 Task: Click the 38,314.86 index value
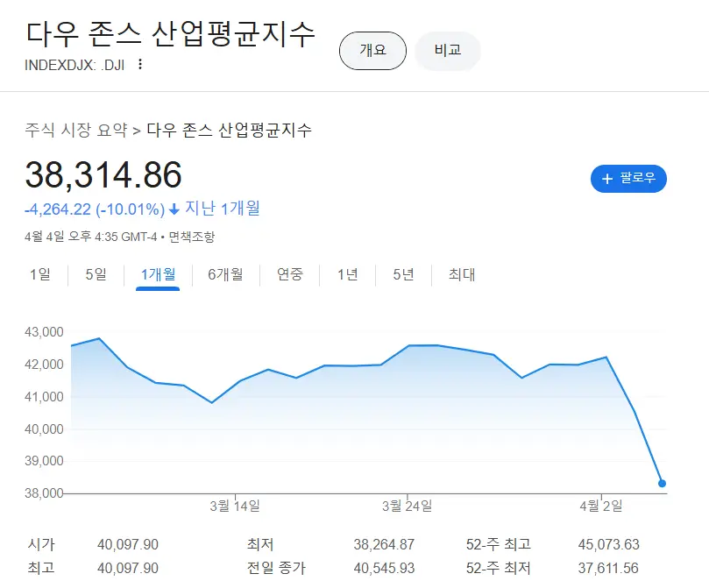(x=103, y=175)
